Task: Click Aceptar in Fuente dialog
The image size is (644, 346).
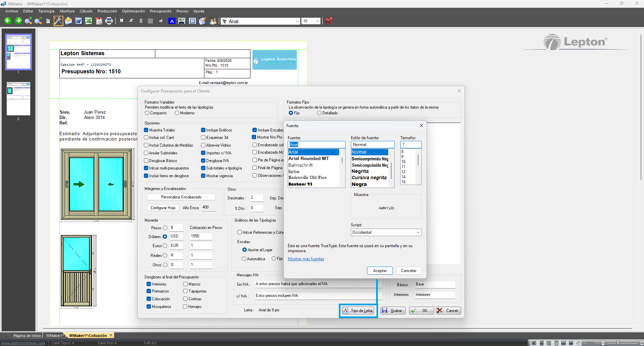Action: click(x=380, y=271)
